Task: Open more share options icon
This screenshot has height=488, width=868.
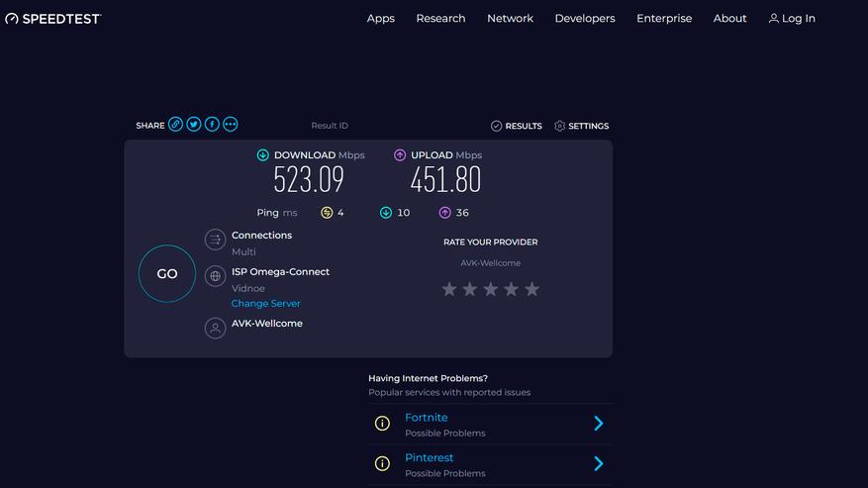Action: (x=231, y=125)
